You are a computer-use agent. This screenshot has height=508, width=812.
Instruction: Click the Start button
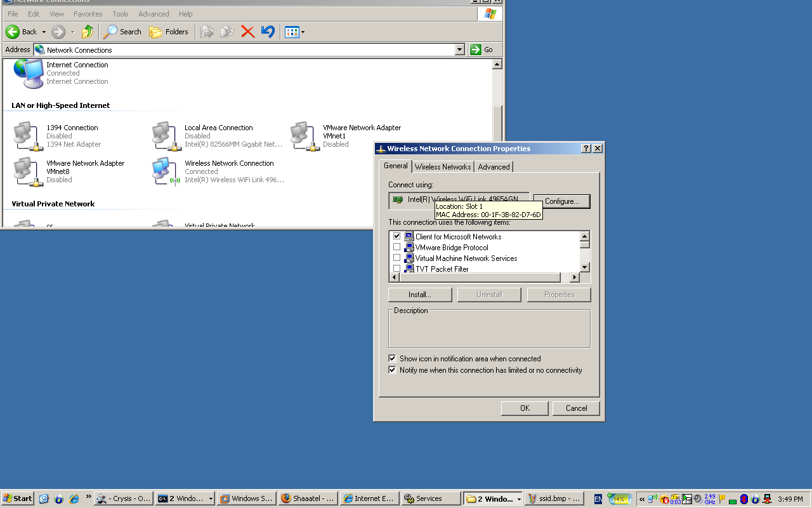tap(18, 498)
